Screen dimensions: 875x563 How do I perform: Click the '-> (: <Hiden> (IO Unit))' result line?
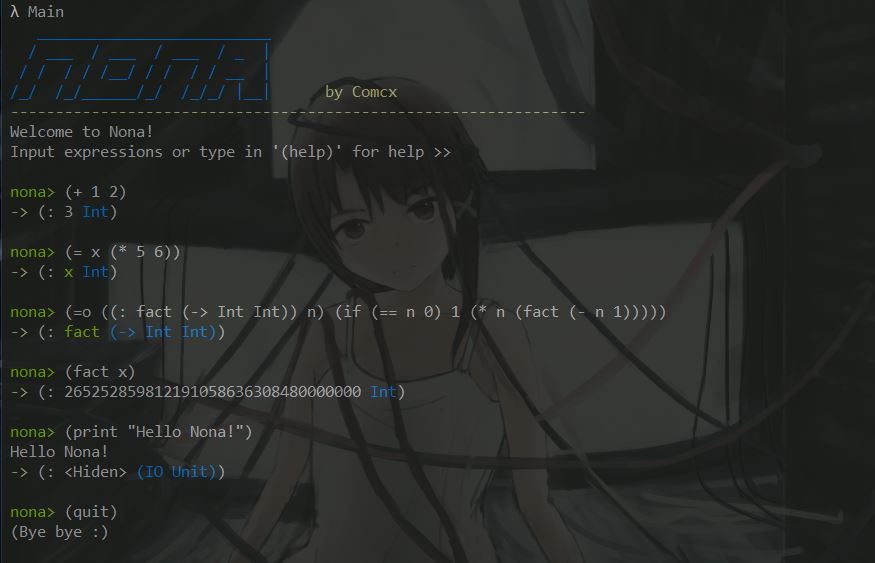[118, 472]
